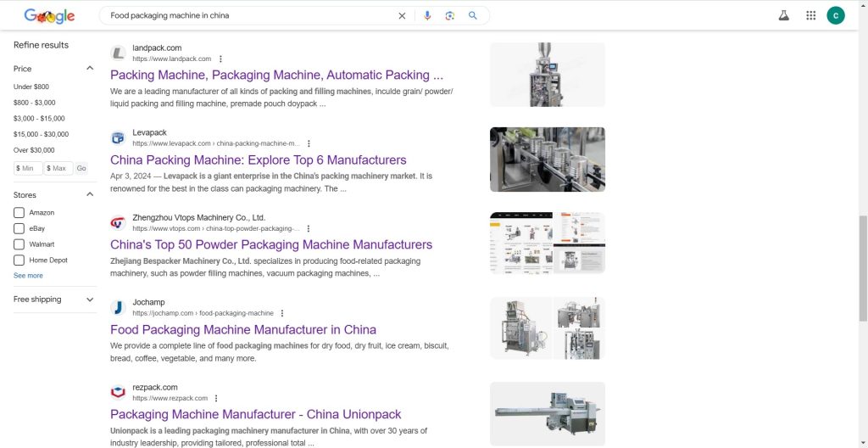This screenshot has height=448, width=868.
Task: Filter price $15,000 - $30,000
Action: pos(41,134)
